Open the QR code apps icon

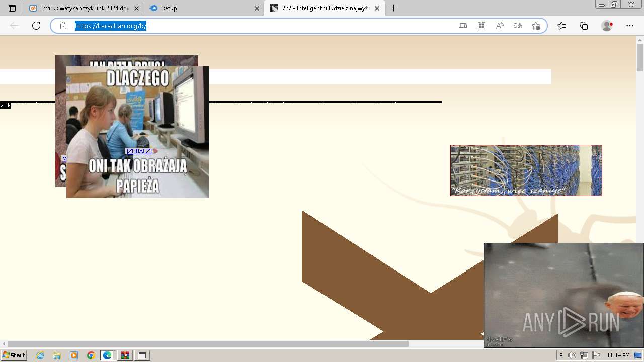481,26
